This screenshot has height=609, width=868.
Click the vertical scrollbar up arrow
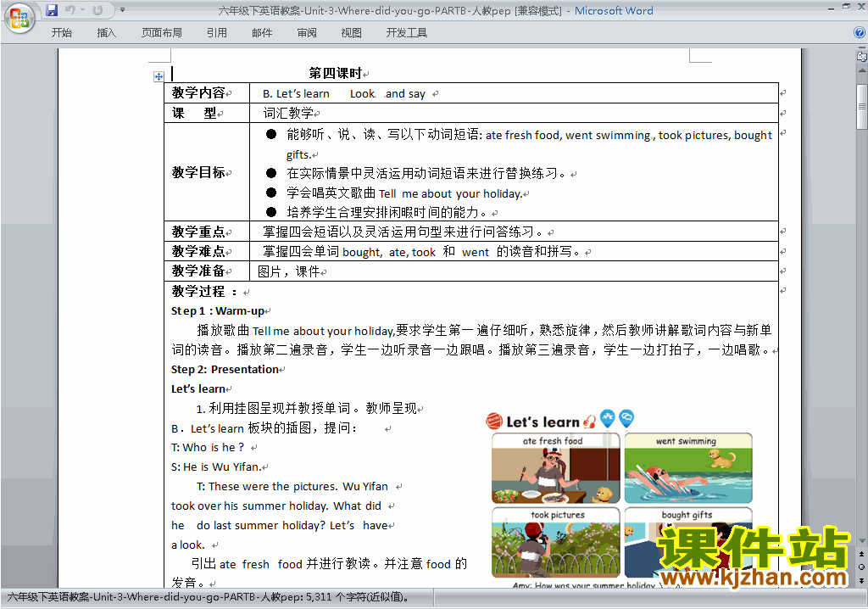coord(861,71)
